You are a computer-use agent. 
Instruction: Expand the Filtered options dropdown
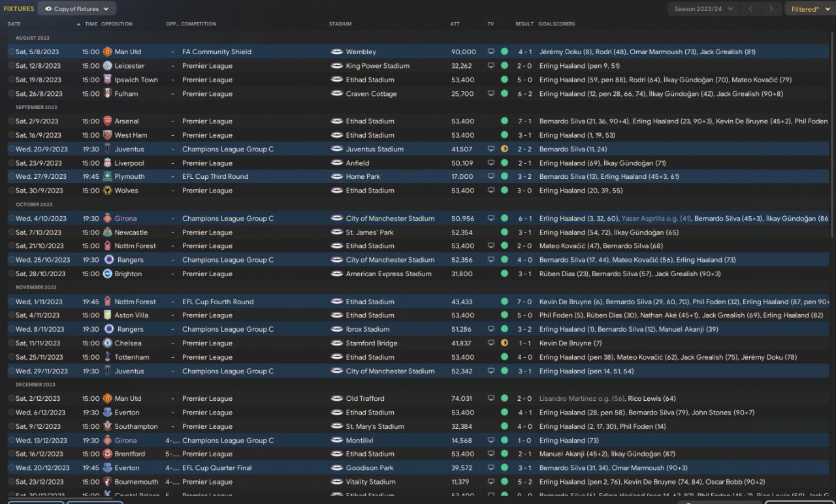point(808,9)
